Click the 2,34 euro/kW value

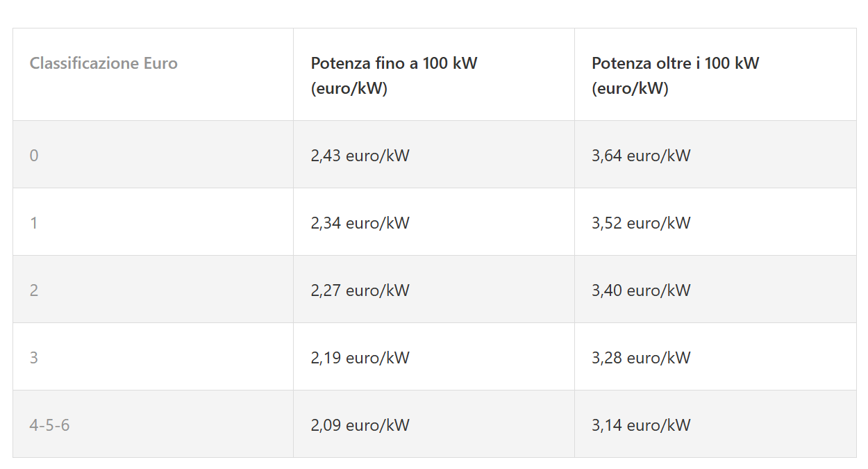coord(360,223)
